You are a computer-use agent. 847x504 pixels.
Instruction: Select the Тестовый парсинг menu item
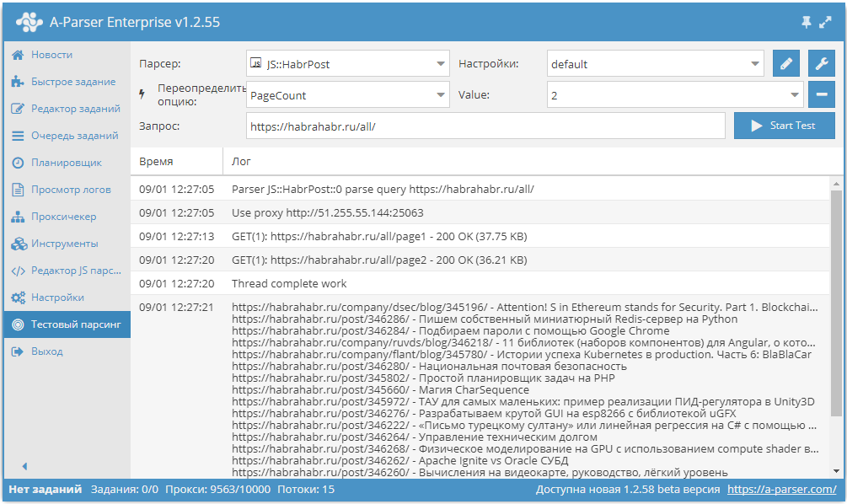tap(67, 324)
